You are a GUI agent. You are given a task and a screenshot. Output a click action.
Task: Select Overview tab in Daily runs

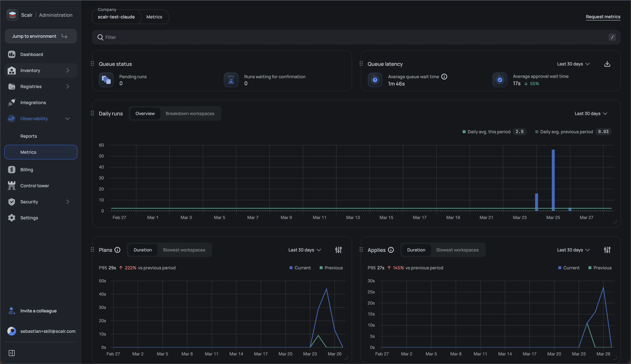(145, 113)
